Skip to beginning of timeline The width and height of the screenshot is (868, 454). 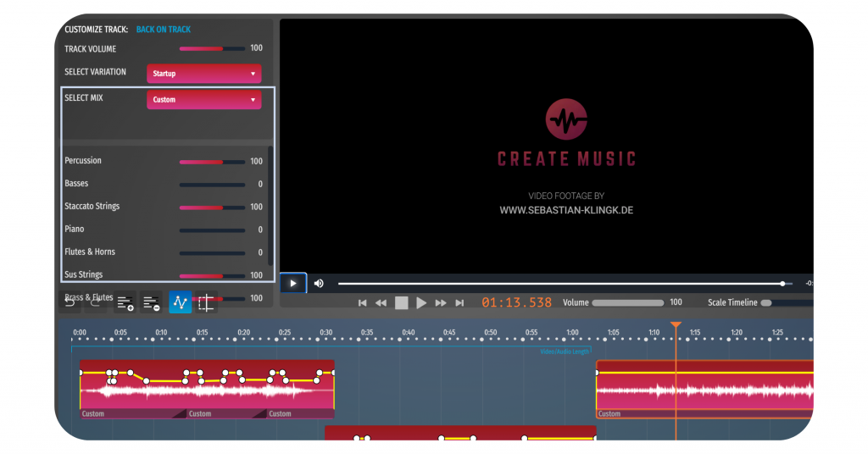(362, 303)
